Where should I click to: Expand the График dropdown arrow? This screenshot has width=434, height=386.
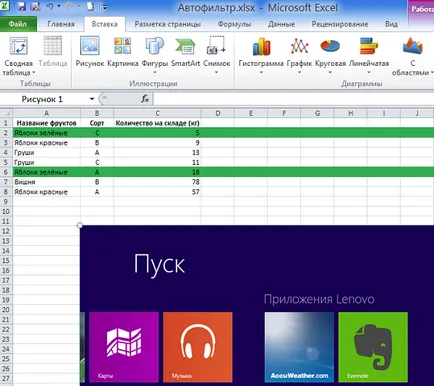(x=299, y=72)
